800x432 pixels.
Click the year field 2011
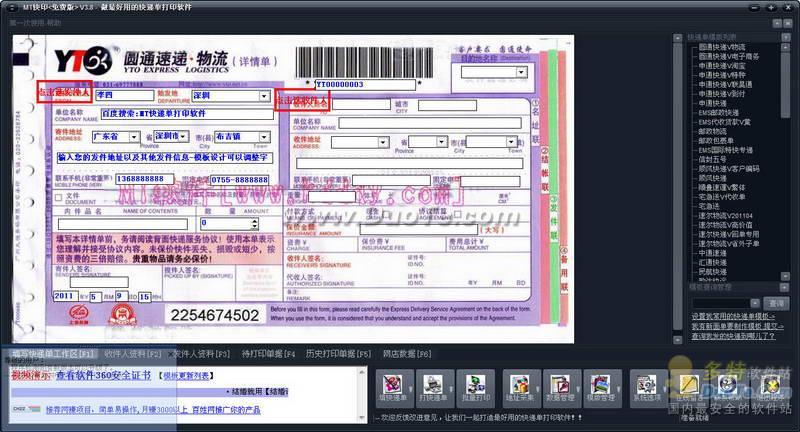pos(66,296)
